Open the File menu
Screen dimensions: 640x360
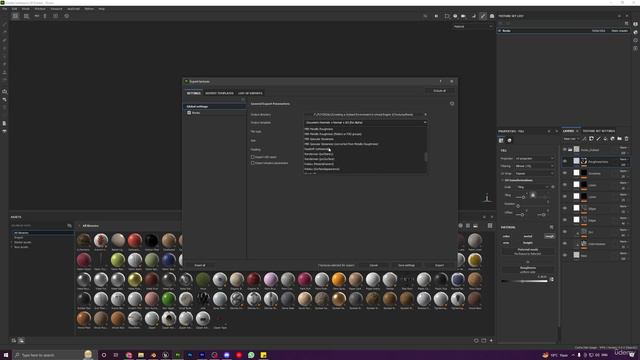[x=4, y=9]
